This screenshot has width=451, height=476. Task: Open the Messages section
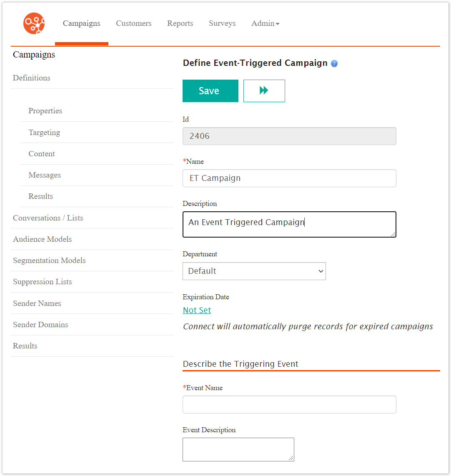coord(45,175)
